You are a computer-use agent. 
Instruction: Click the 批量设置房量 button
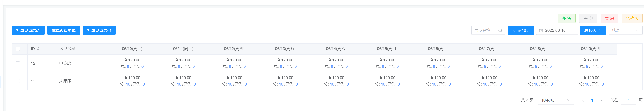pos(63,30)
